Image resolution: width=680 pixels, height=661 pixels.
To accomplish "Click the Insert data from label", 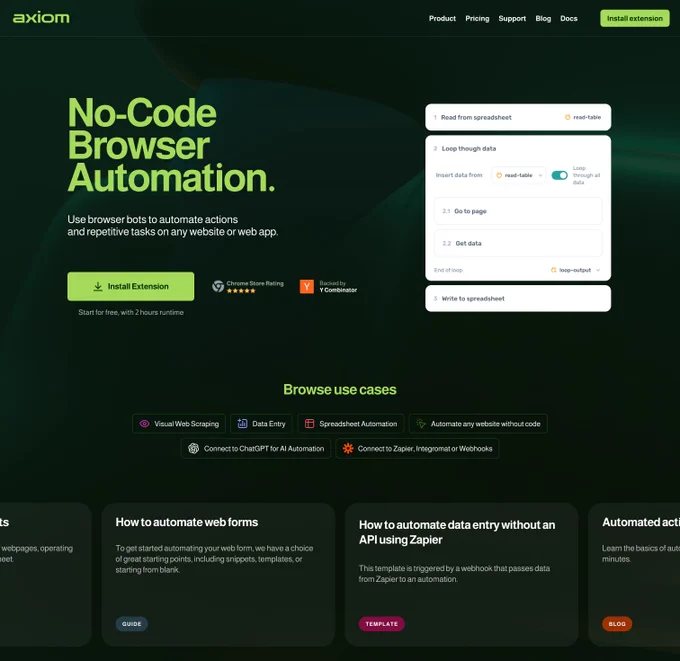I will click(x=459, y=175).
